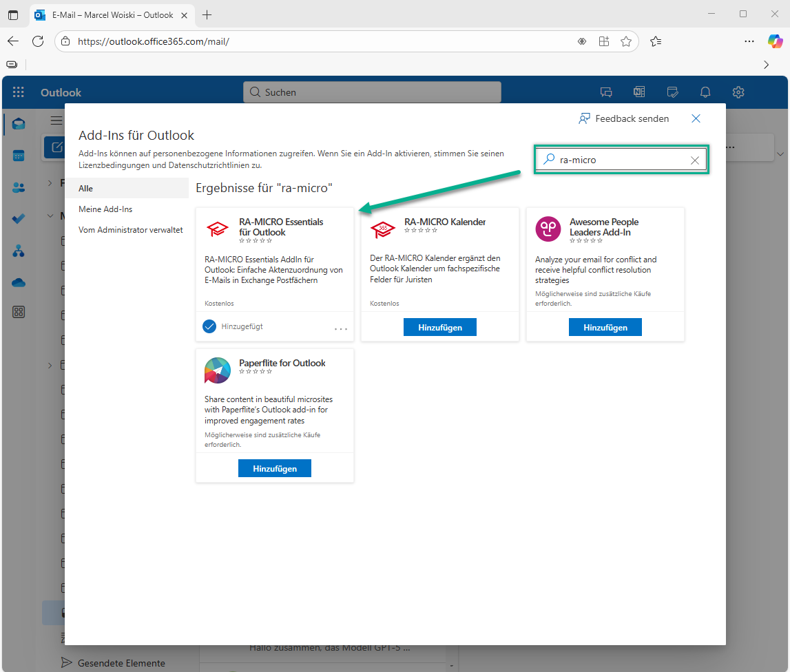Image resolution: width=790 pixels, height=672 pixels.
Task: Open Outlook settings gear icon
Action: [x=738, y=92]
